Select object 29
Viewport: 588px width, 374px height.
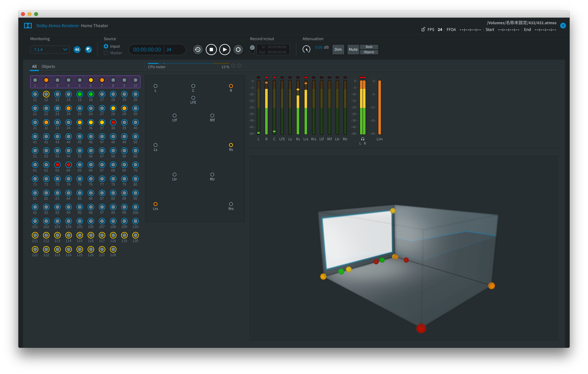[124, 108]
